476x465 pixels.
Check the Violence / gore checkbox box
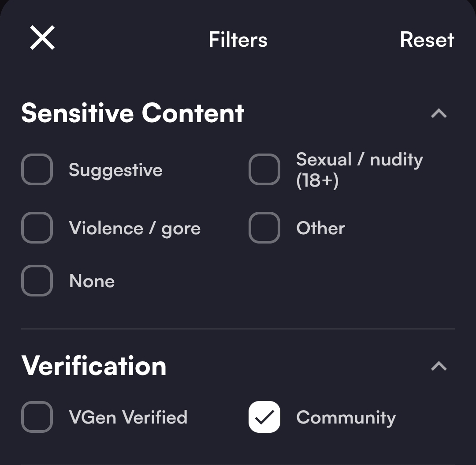(37, 228)
